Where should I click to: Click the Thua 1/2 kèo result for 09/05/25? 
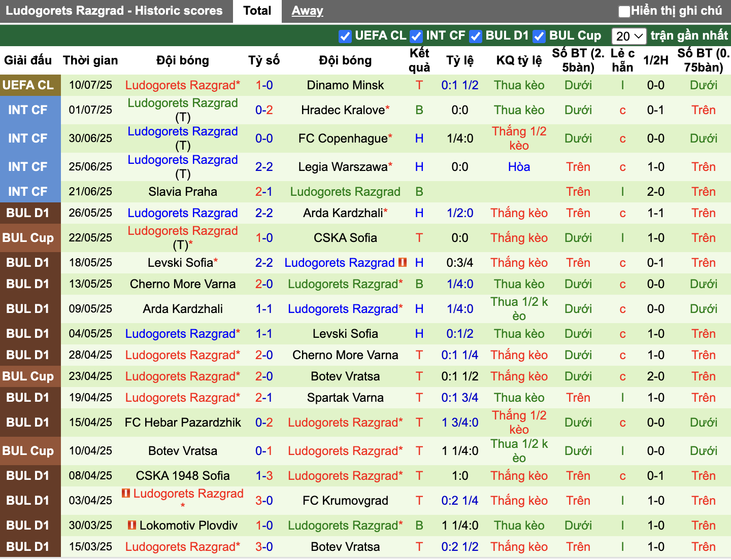[x=519, y=309]
